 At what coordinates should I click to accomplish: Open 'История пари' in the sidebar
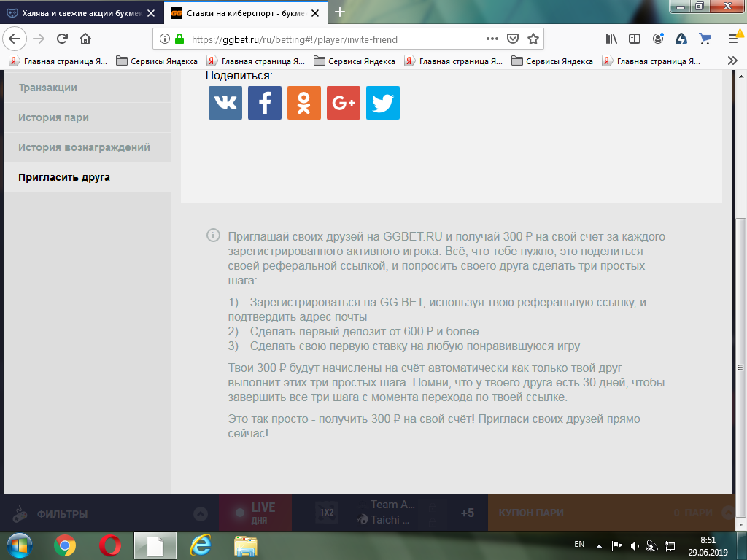click(88, 117)
